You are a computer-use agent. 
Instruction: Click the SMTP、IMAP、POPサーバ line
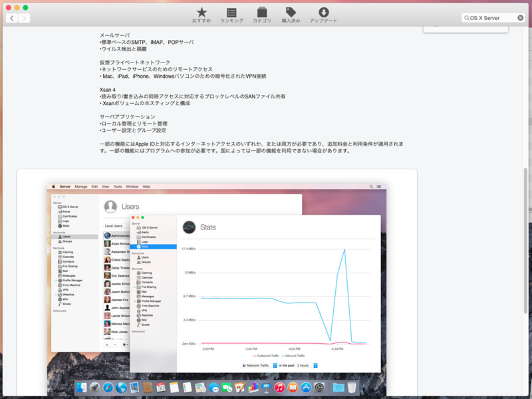pyautogui.click(x=147, y=42)
